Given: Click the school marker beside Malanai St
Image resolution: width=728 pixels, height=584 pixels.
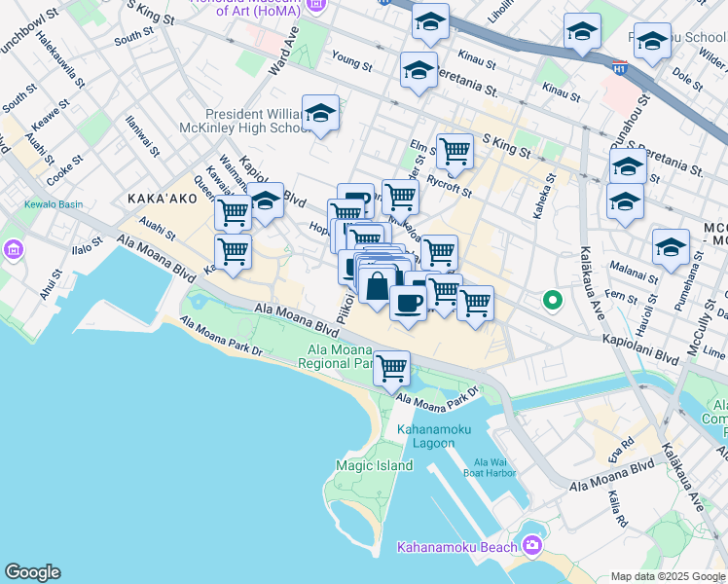Looking at the screenshot, I should pos(671,248).
